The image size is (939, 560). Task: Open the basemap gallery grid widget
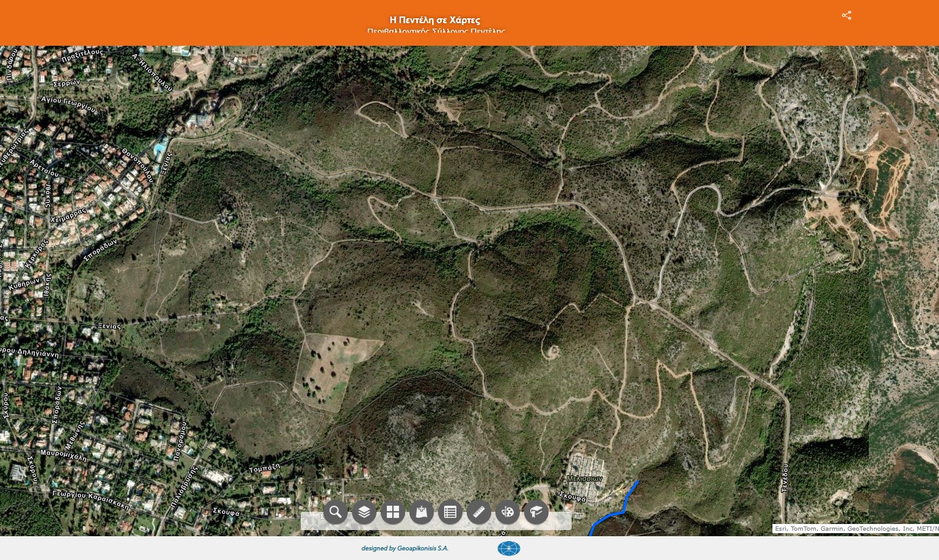click(393, 512)
